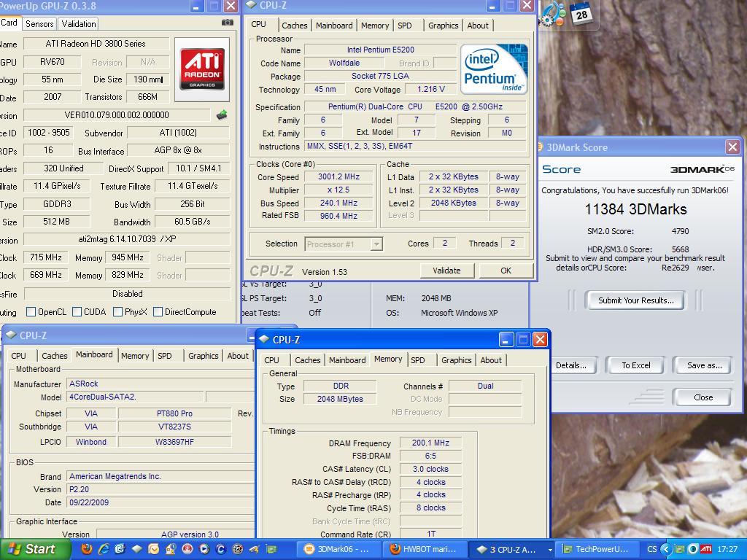Open the Graphics tab in top CPU-Z window
Image resolution: width=747 pixels, height=560 pixels.
(443, 26)
